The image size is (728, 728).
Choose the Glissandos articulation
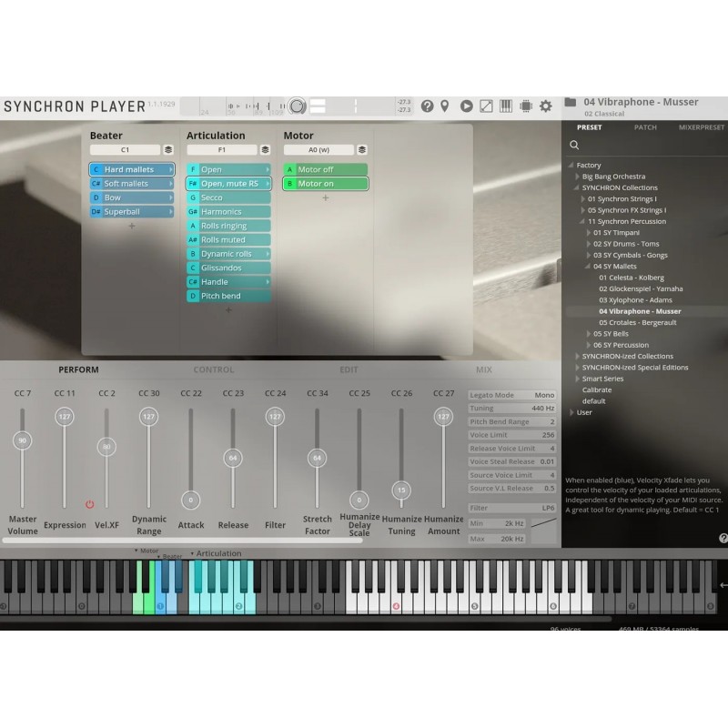[x=226, y=268]
